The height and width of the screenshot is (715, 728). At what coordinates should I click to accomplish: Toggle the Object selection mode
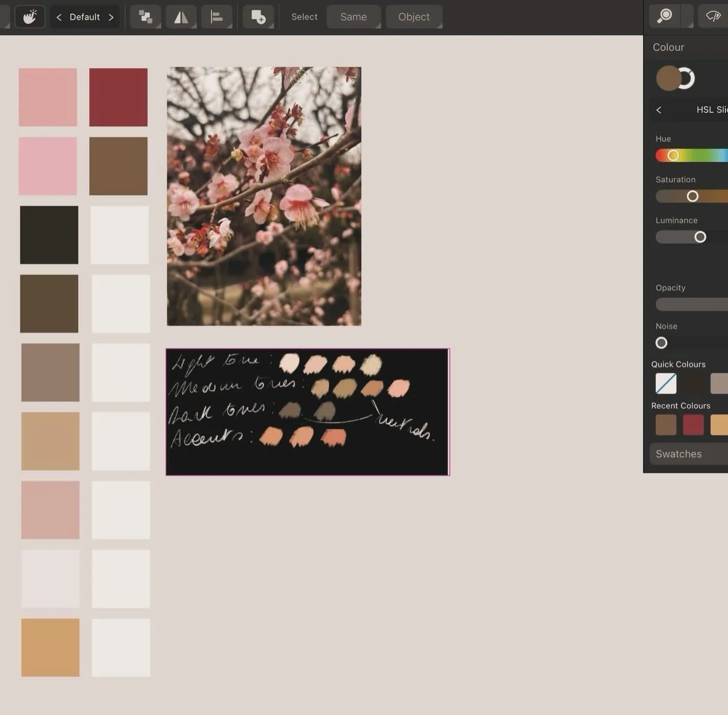pos(414,16)
